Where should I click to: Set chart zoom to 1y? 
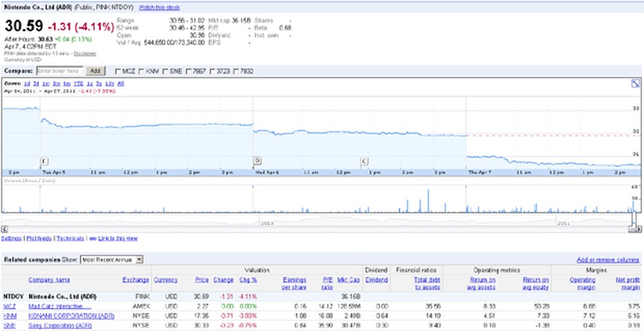(x=90, y=83)
